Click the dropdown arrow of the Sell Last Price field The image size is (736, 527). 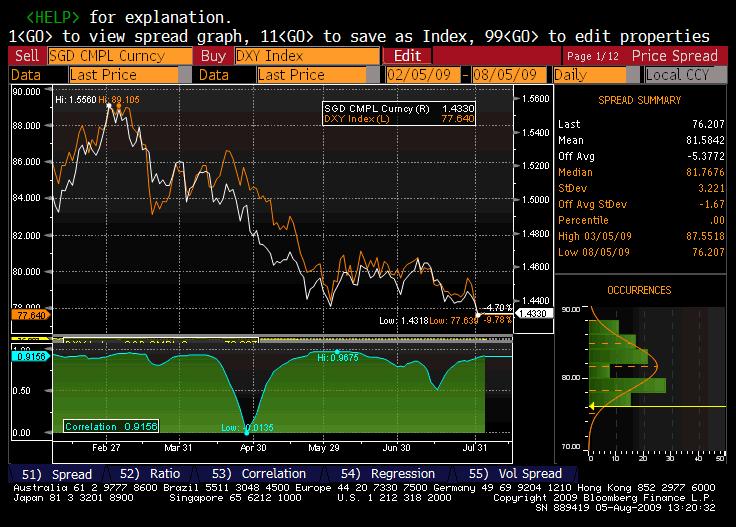tap(185, 75)
